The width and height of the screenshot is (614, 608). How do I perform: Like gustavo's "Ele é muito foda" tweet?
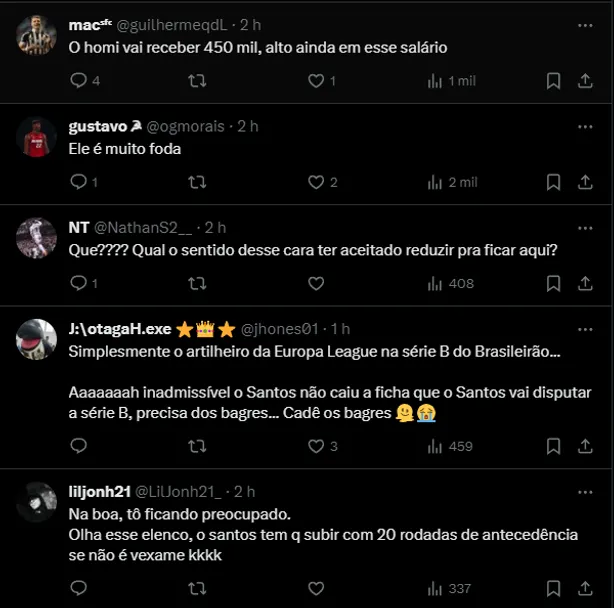coord(316,182)
